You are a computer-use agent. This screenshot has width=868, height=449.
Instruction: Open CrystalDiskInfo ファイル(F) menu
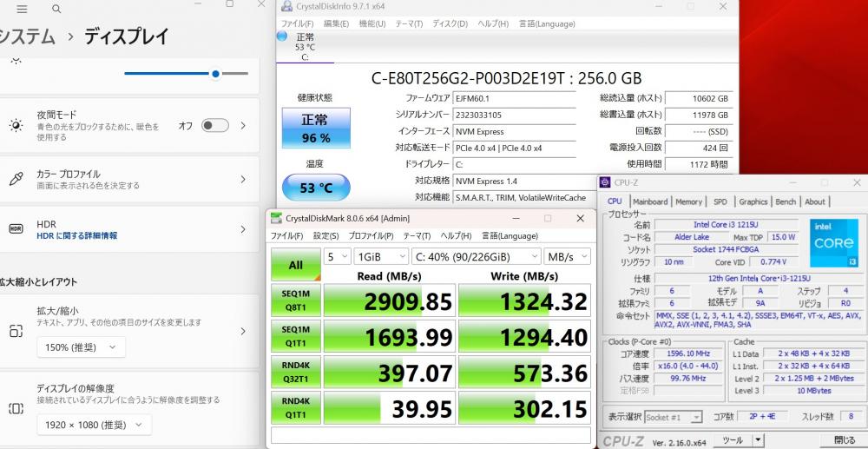297,23
